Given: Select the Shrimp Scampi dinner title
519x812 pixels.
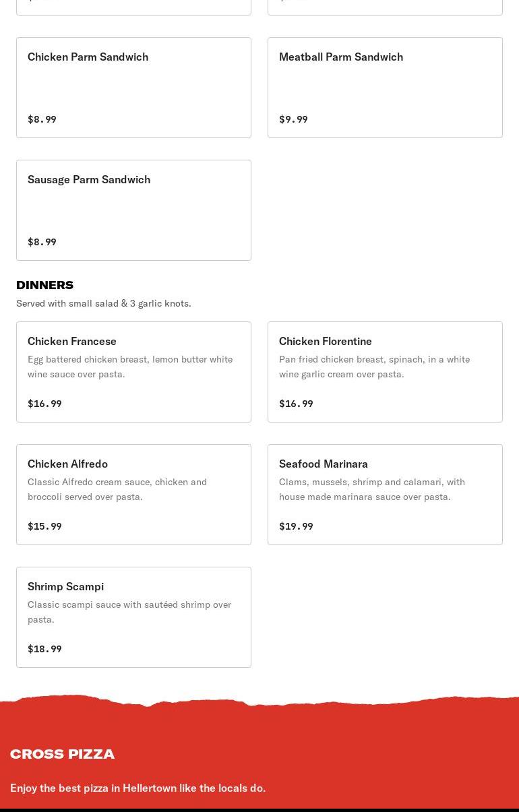Looking at the screenshot, I should (65, 587).
